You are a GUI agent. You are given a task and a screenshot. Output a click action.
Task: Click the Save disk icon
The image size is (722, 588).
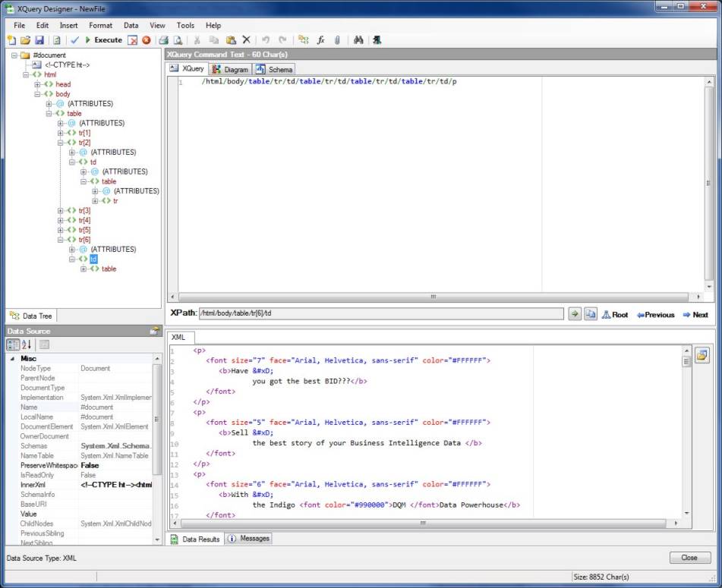click(x=39, y=40)
